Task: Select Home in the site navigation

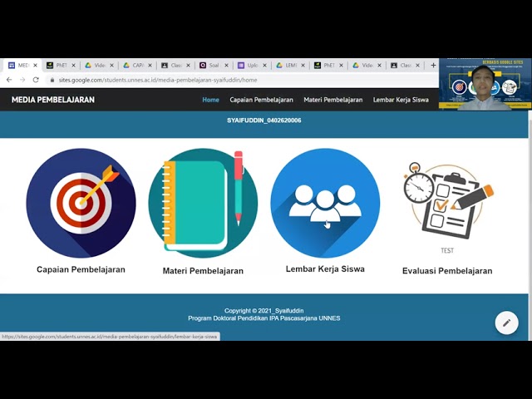Action: 211,100
